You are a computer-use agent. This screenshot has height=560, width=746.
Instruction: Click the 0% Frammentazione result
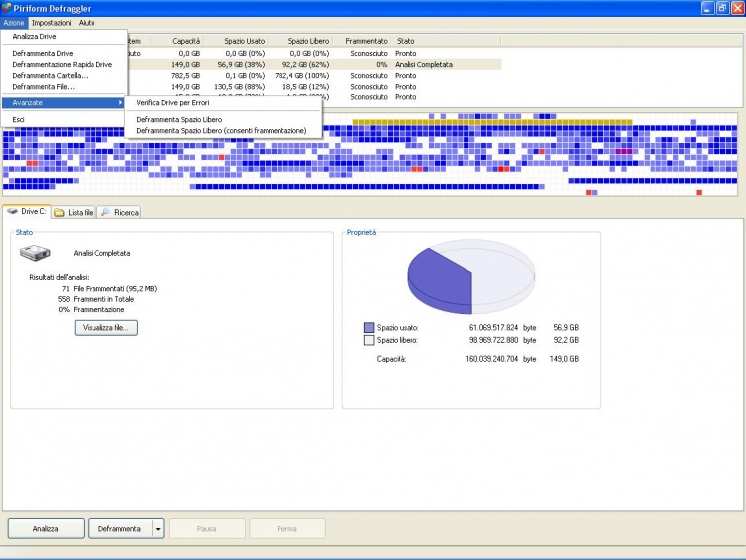tap(92, 309)
